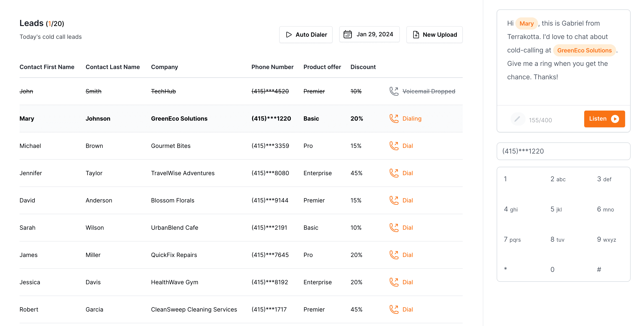This screenshot has height=326, width=644.
Task: Click the phone icon for Jennifer Taylor
Action: (394, 173)
